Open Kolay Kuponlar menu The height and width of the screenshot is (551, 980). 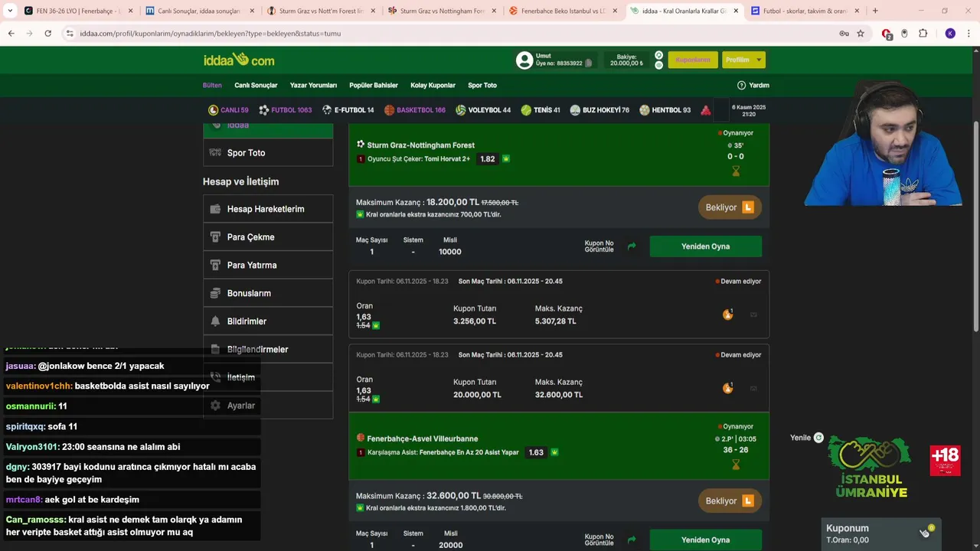tap(433, 85)
